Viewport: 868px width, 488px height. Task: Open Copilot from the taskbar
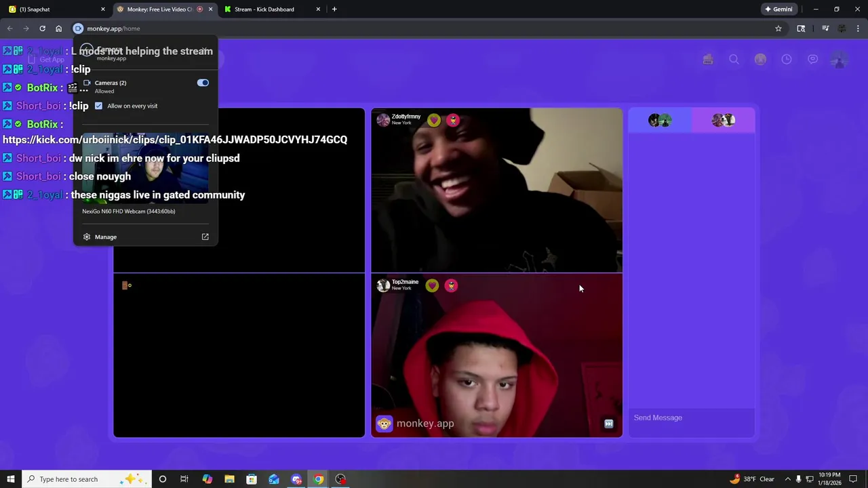(207, 479)
